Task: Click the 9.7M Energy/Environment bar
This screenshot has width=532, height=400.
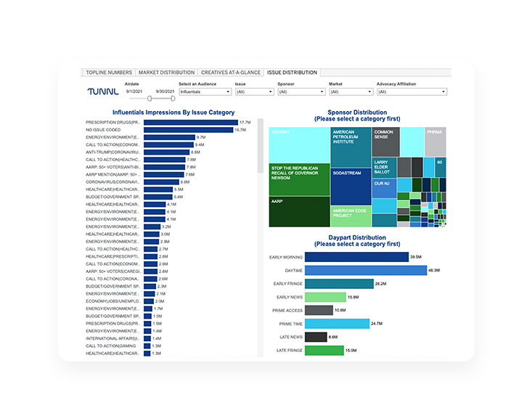Action: (x=169, y=137)
